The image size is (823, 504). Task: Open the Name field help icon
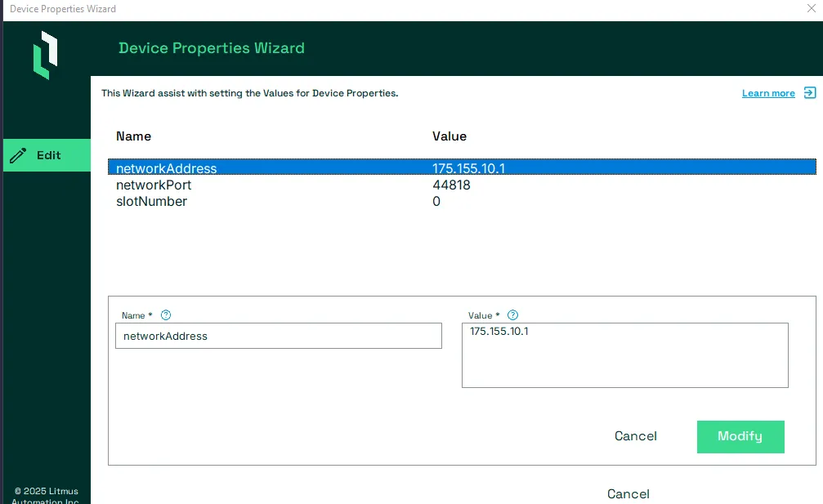click(x=166, y=314)
